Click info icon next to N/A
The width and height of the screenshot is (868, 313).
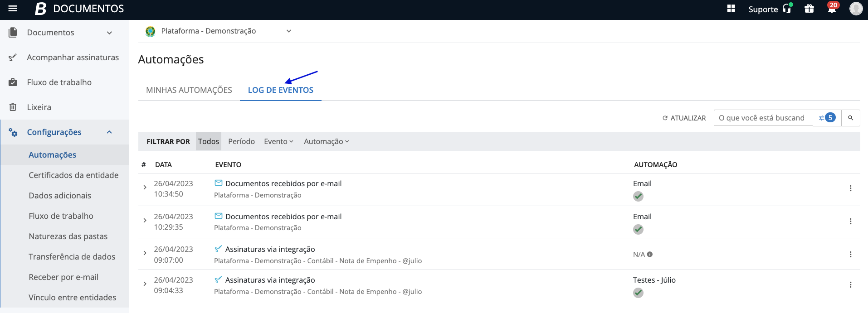pos(650,255)
